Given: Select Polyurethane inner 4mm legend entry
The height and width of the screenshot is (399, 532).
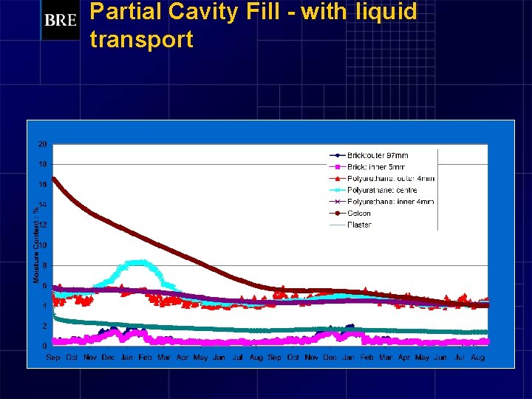Looking at the screenshot, I should tap(382, 202).
